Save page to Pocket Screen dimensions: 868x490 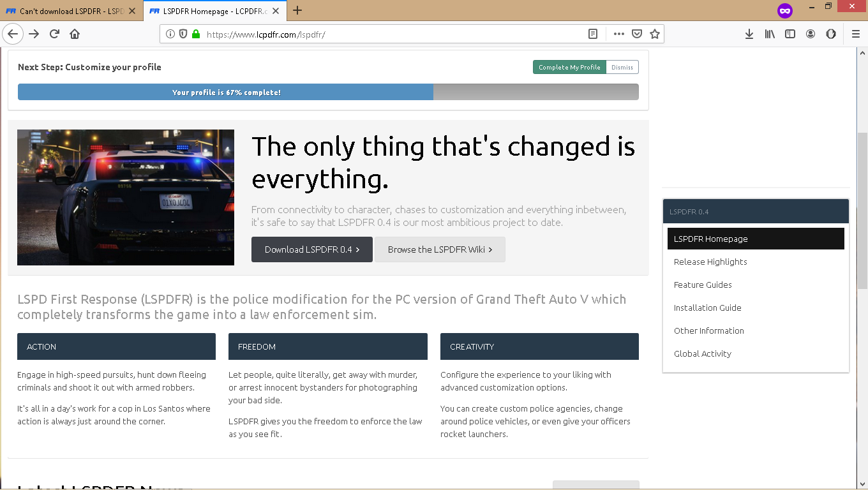636,34
